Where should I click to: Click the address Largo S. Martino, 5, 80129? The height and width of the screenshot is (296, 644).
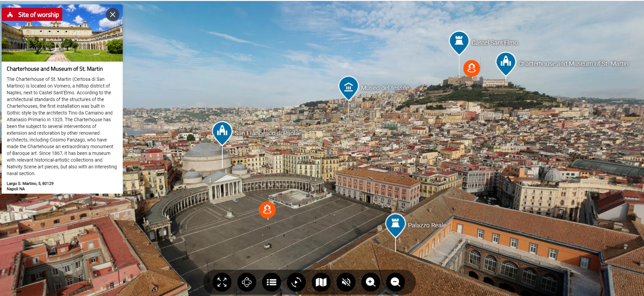click(30, 184)
